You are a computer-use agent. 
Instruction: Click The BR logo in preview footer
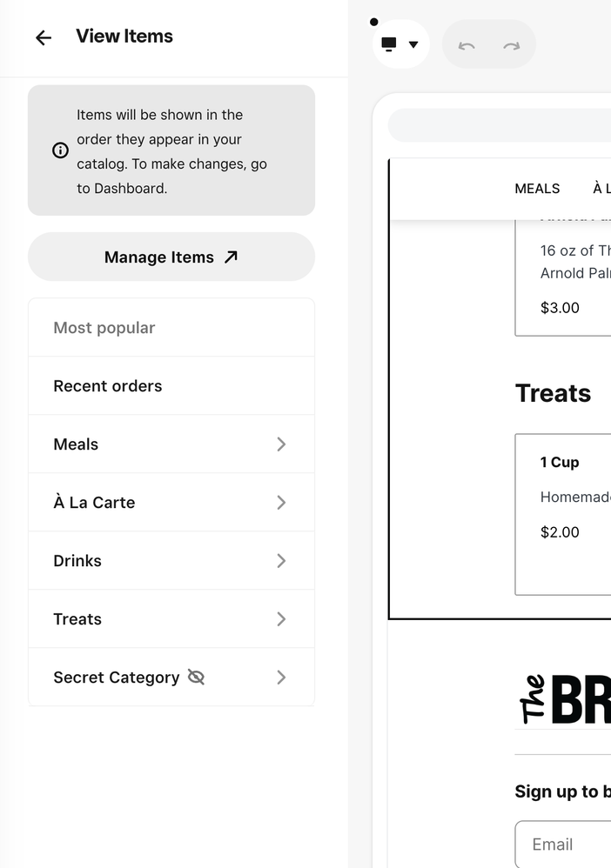[x=566, y=698]
